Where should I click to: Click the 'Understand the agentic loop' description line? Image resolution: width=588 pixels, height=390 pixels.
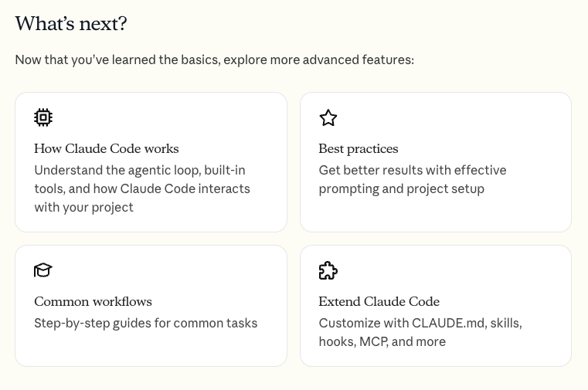point(140,171)
